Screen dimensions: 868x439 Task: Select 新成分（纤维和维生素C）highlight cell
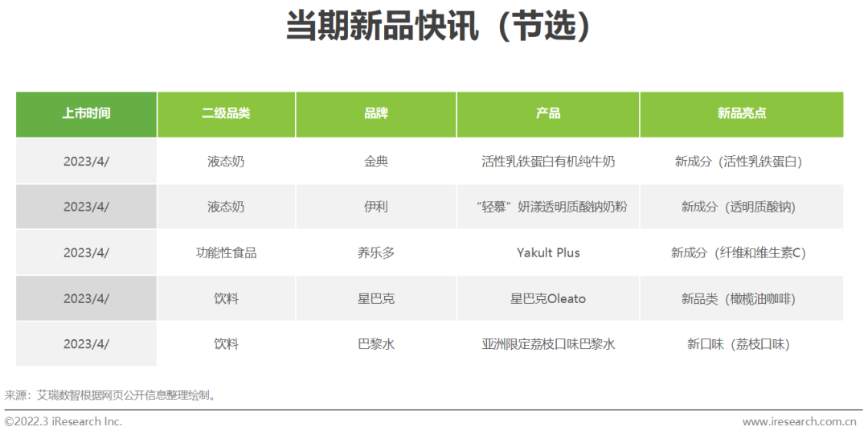[x=742, y=252]
